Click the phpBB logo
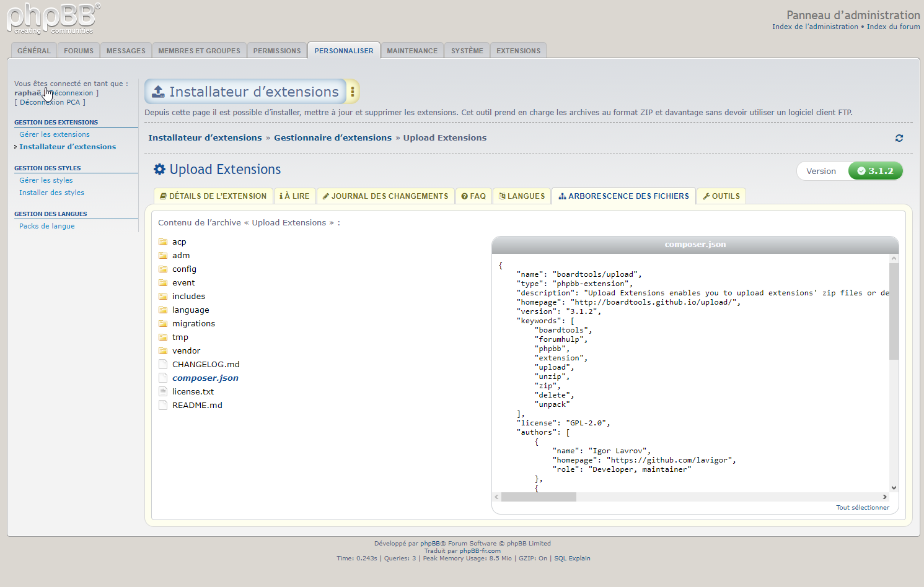 (53, 19)
